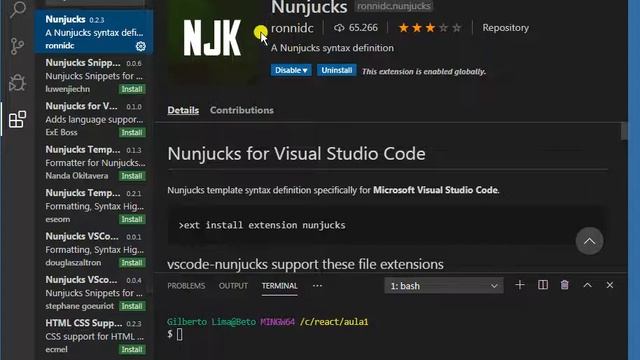
Task: Click the NJK extension logo
Action: tap(212, 38)
